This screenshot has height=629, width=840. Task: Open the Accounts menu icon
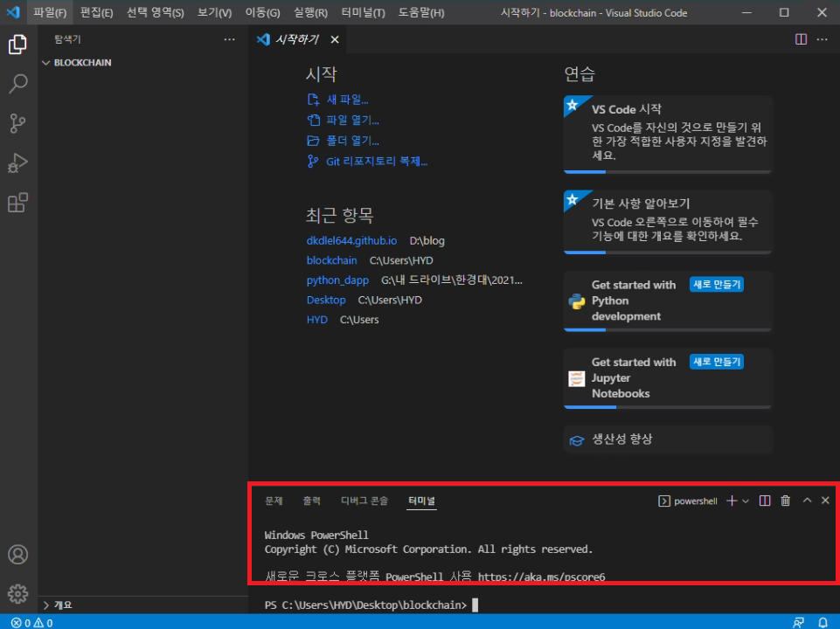(17, 555)
